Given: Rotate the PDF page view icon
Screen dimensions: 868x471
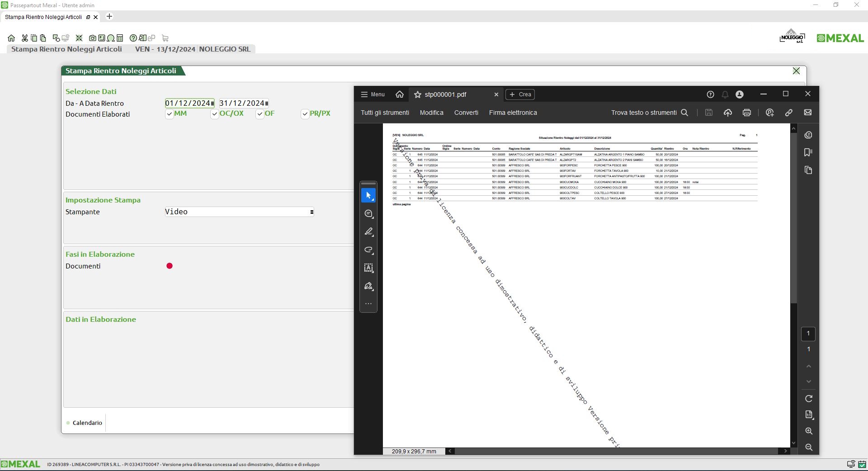Looking at the screenshot, I should [x=808, y=399].
